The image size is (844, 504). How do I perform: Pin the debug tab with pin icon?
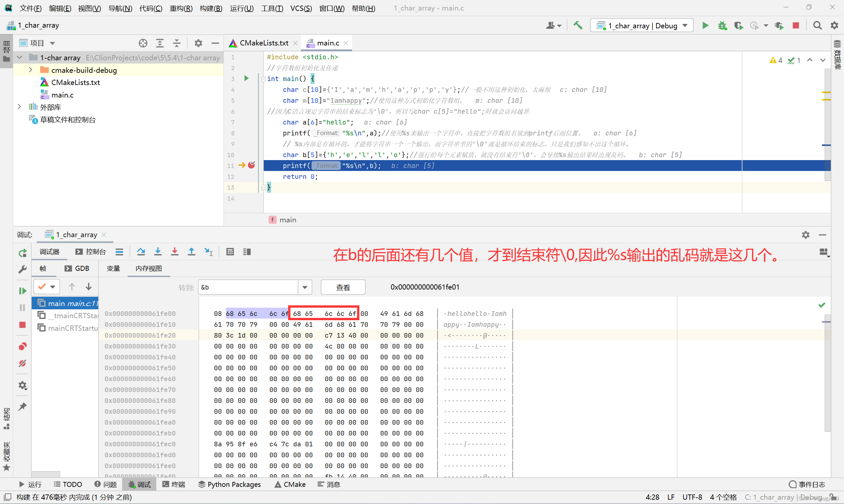22,406
